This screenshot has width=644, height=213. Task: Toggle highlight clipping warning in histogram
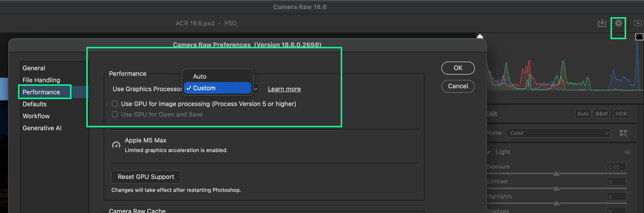tap(639, 37)
